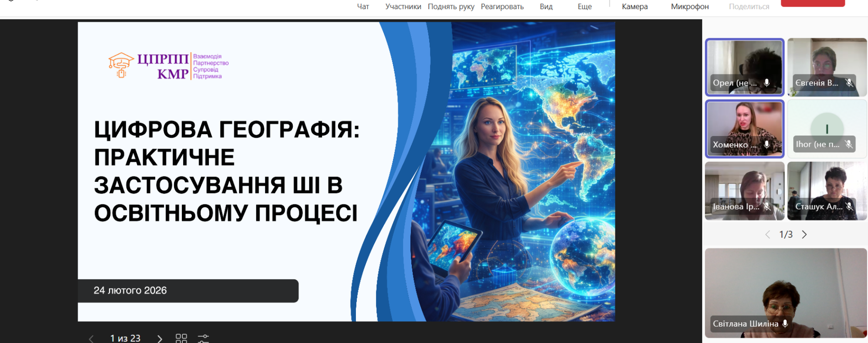868x343 pixels.
Task: Click mic icon next to Світлана Шиліна
Action: pos(785,324)
